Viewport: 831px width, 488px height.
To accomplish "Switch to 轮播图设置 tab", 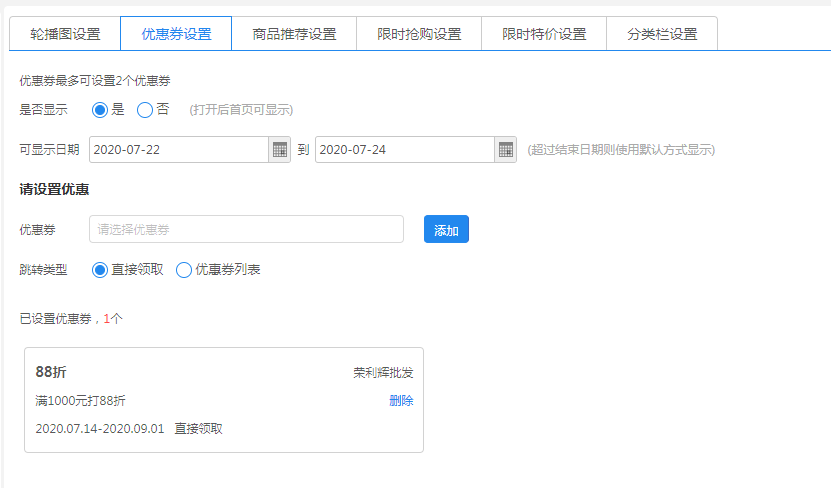I will (65, 34).
